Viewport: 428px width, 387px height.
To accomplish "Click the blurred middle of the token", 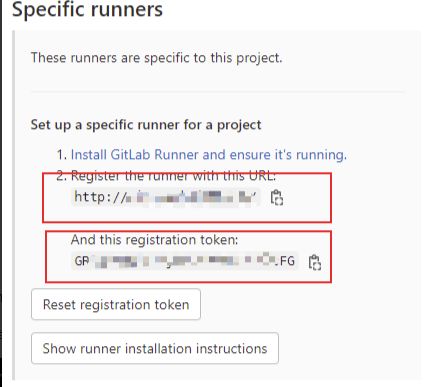I will pos(184,261).
